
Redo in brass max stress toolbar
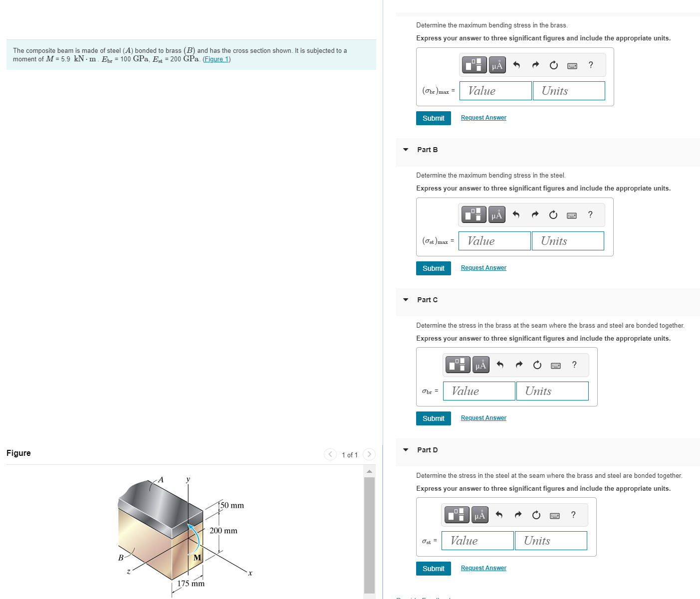click(535, 65)
